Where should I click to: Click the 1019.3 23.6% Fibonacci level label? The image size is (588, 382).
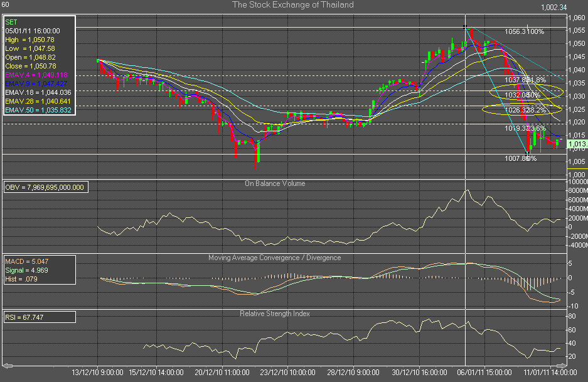[525, 128]
